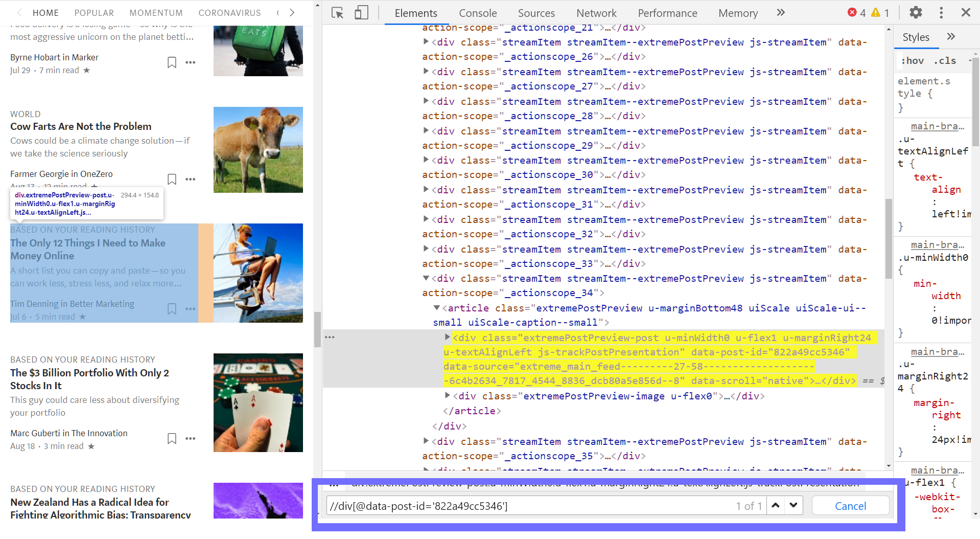This screenshot has width=980, height=539.
Task: Switch to the Elements tab
Action: 416,13
